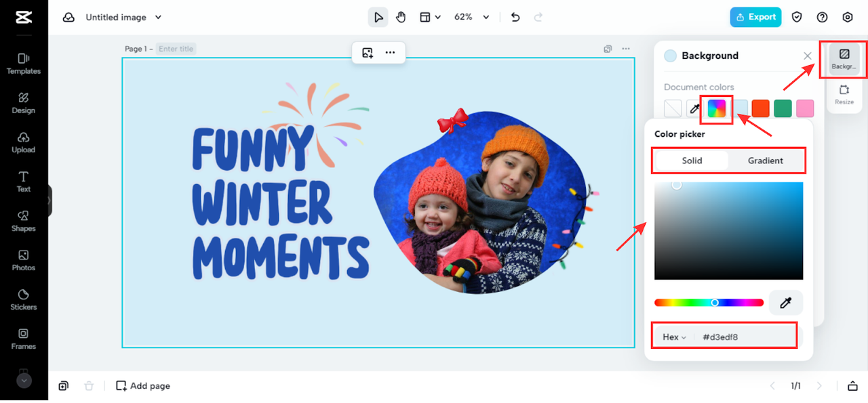Open the Hex color format dropdown
Viewport: 868px width, 403px height.
point(674,337)
